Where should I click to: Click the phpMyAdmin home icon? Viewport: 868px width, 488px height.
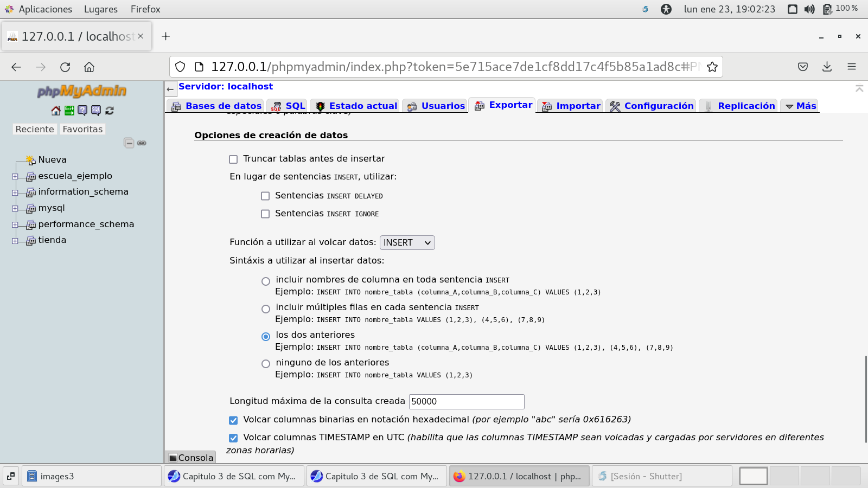click(56, 111)
